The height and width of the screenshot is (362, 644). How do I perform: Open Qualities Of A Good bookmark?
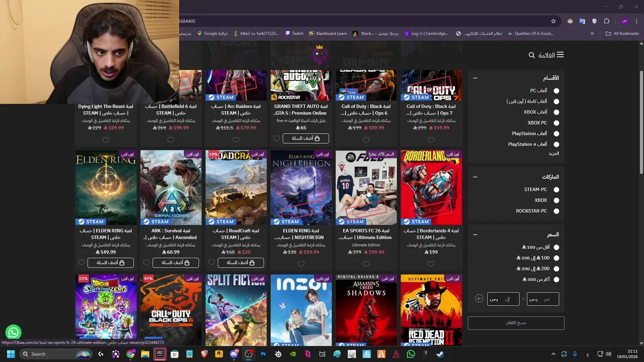point(530,34)
